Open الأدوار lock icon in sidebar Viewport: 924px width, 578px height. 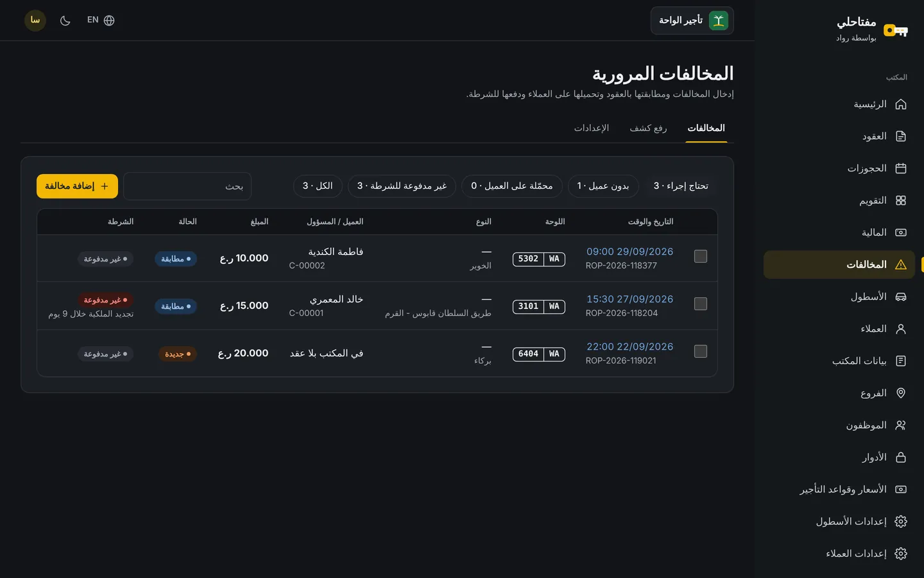[901, 457]
